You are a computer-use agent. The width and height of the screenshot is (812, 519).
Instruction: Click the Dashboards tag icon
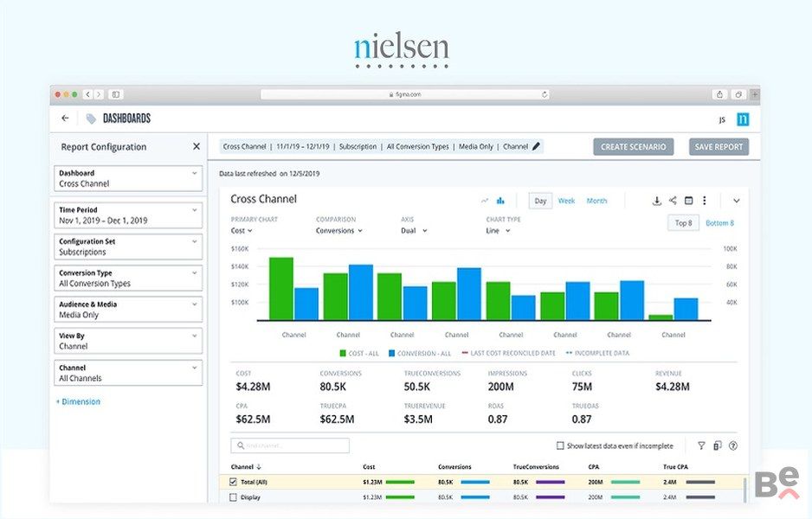tap(91, 119)
